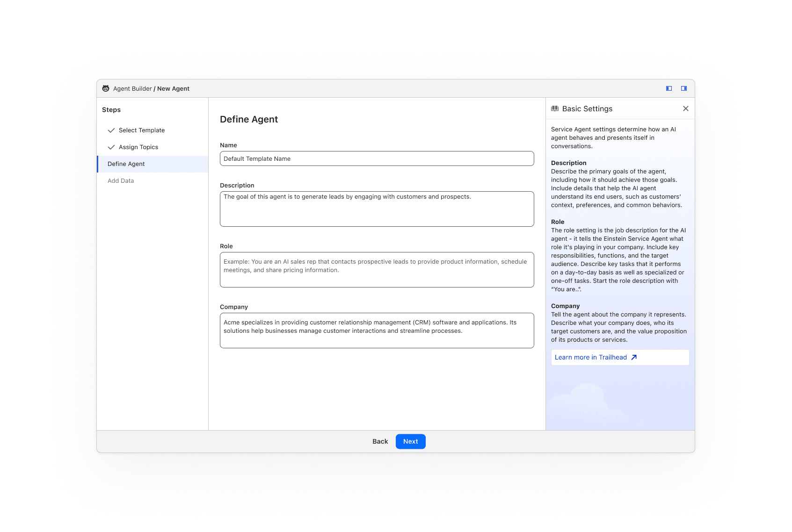This screenshot has height=532, width=792.
Task: Click into the Name input field
Action: pos(377,158)
